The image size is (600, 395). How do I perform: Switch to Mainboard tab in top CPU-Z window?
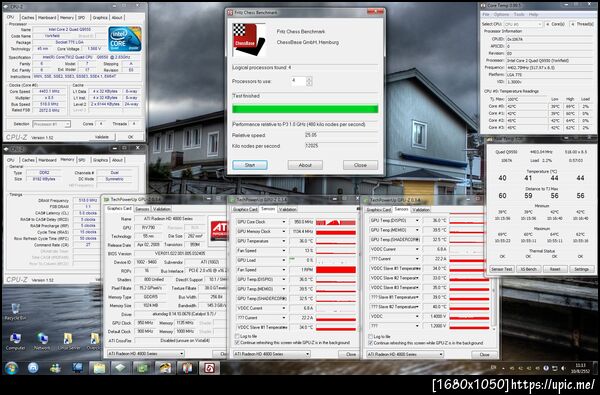pyautogui.click(x=47, y=18)
